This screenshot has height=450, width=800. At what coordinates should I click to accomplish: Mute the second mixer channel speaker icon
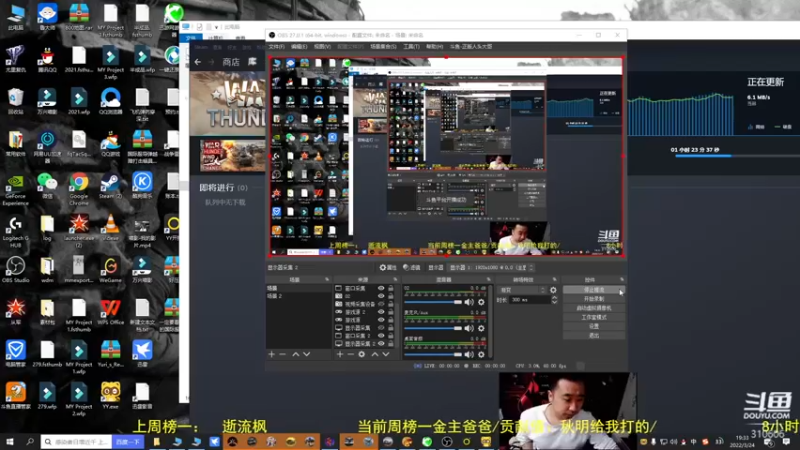click(469, 328)
